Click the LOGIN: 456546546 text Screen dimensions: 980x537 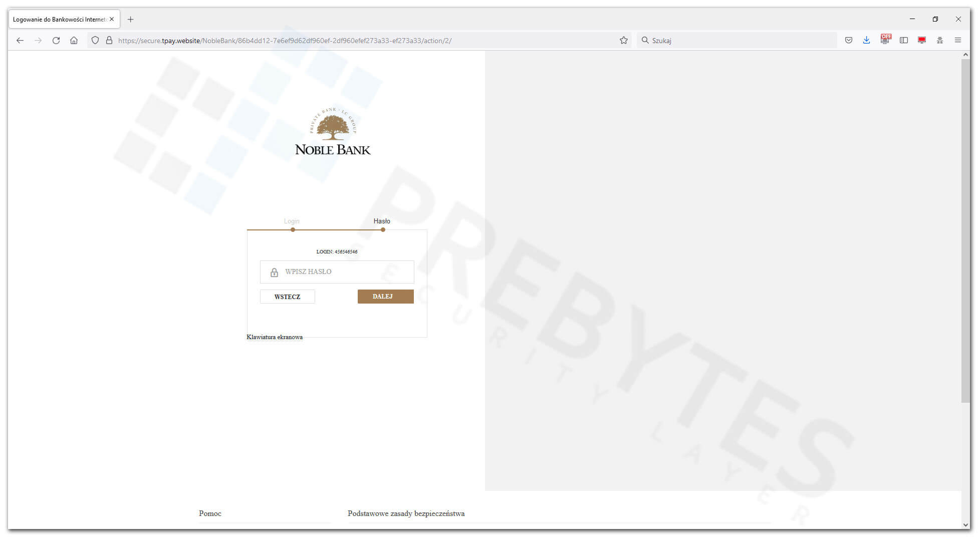point(337,251)
